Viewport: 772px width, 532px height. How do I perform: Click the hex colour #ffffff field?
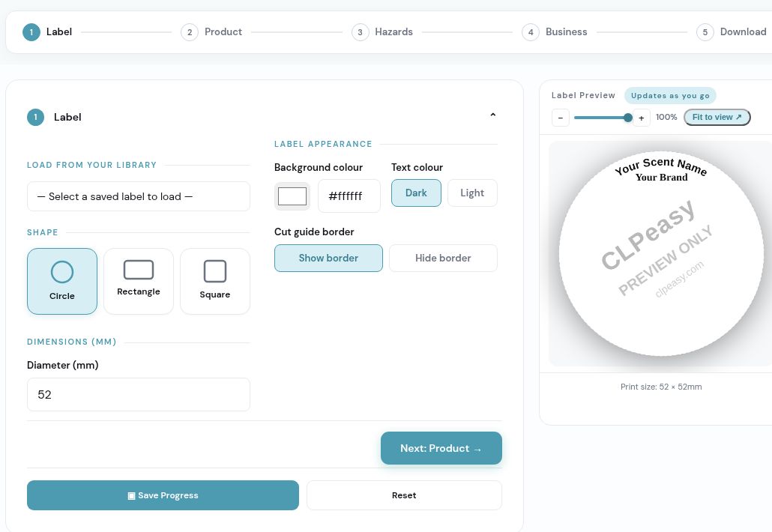pyautogui.click(x=349, y=196)
